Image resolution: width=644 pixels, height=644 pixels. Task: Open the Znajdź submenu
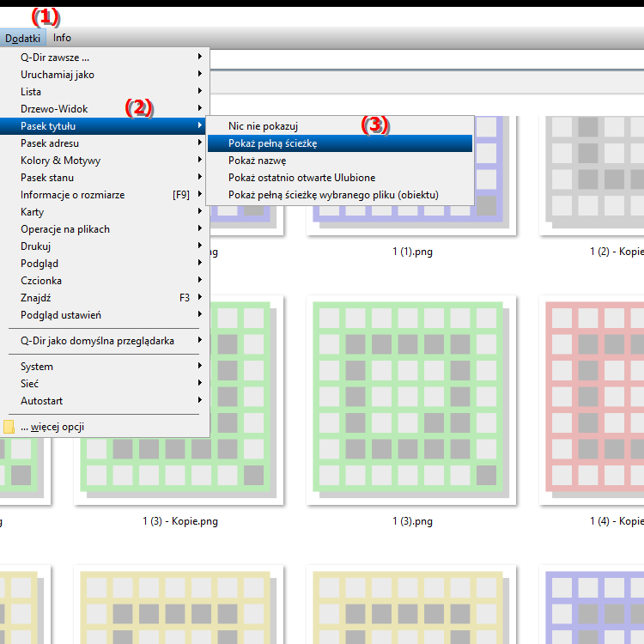pos(105,298)
